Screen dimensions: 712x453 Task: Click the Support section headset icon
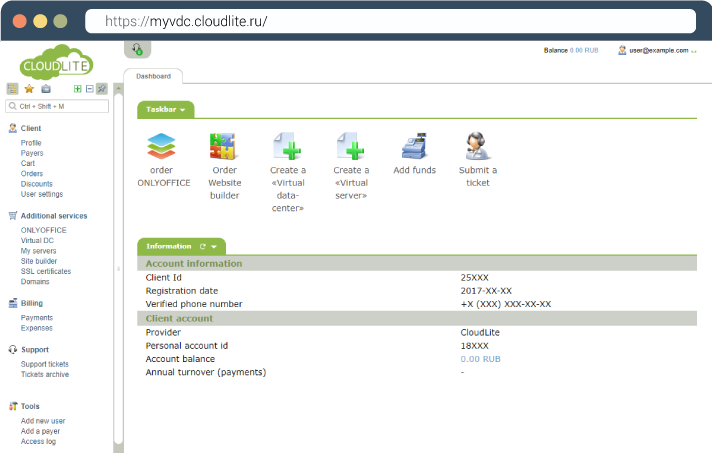point(13,350)
